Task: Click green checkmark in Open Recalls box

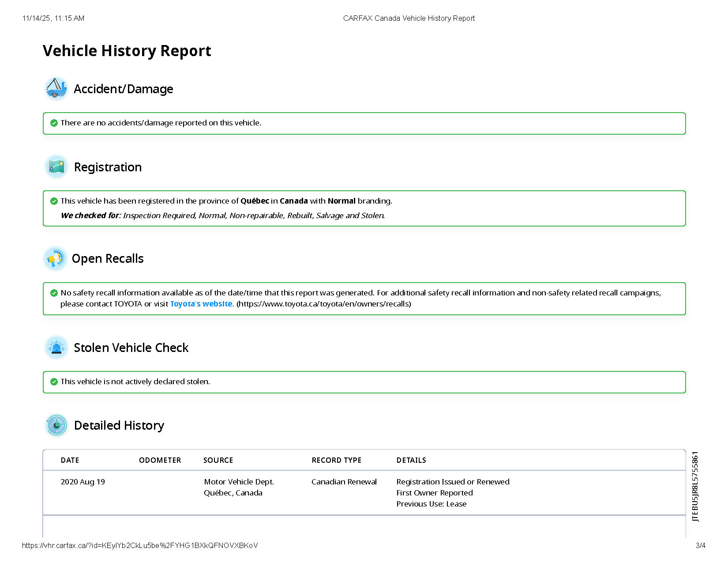Action: [54, 293]
